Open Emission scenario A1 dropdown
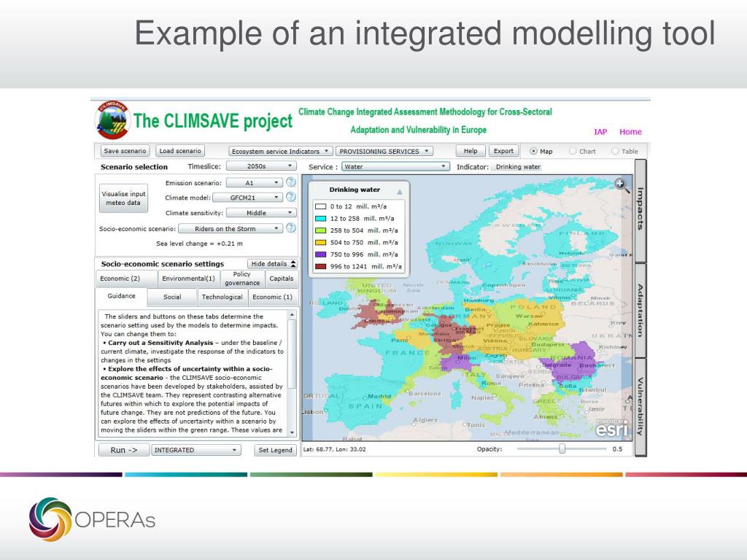The height and width of the screenshot is (560, 747). click(255, 183)
